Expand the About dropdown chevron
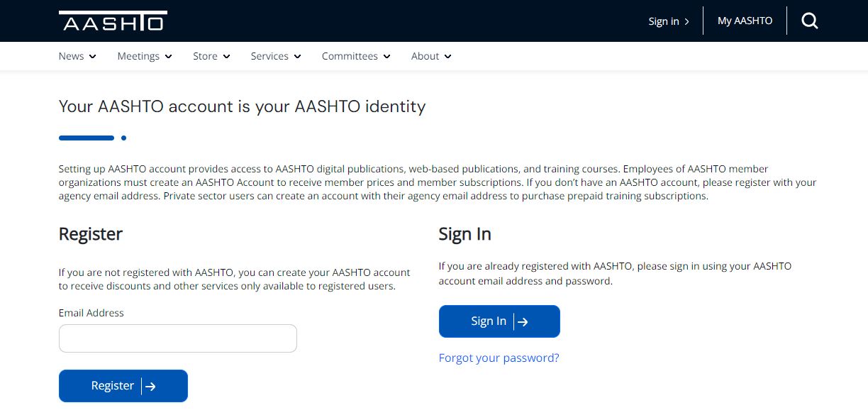This screenshot has height=420, width=868. [447, 57]
